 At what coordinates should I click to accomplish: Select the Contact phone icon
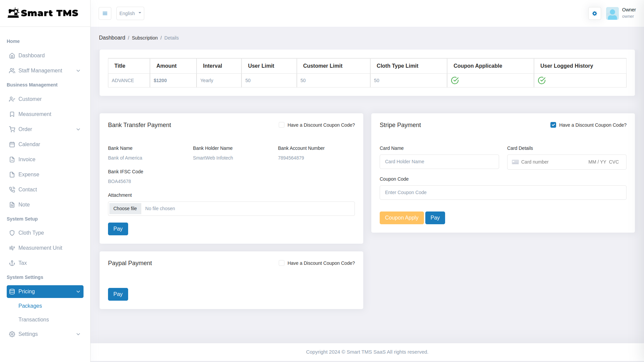click(12, 189)
